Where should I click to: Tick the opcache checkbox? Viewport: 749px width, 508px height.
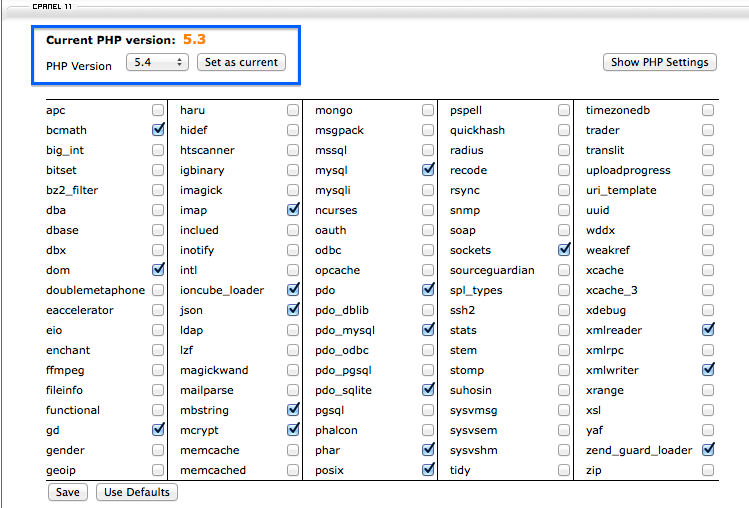428,270
